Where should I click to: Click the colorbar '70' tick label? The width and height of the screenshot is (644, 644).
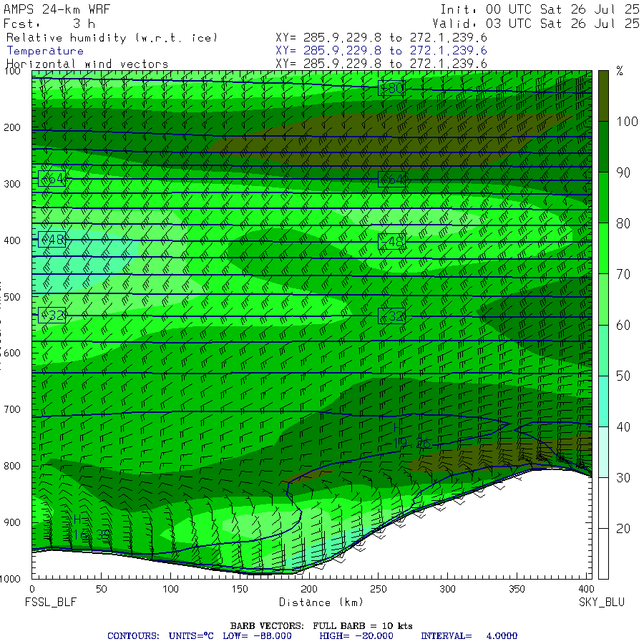[623, 274]
